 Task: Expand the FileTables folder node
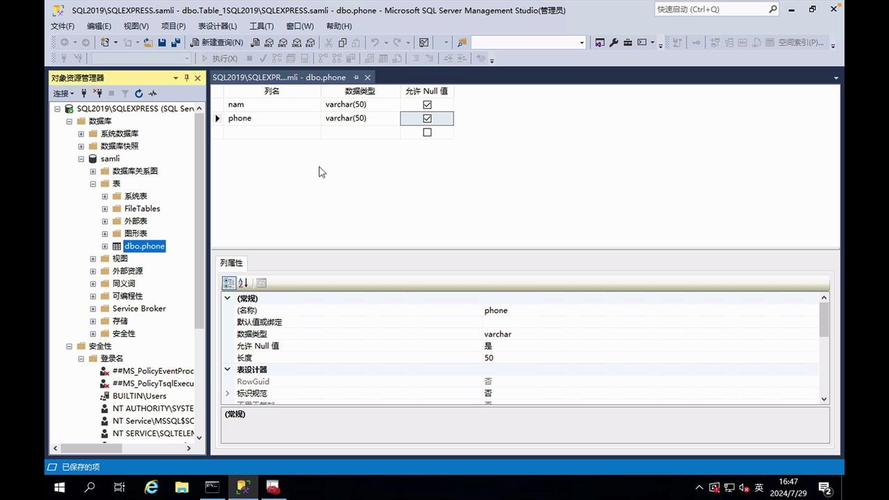tap(105, 209)
